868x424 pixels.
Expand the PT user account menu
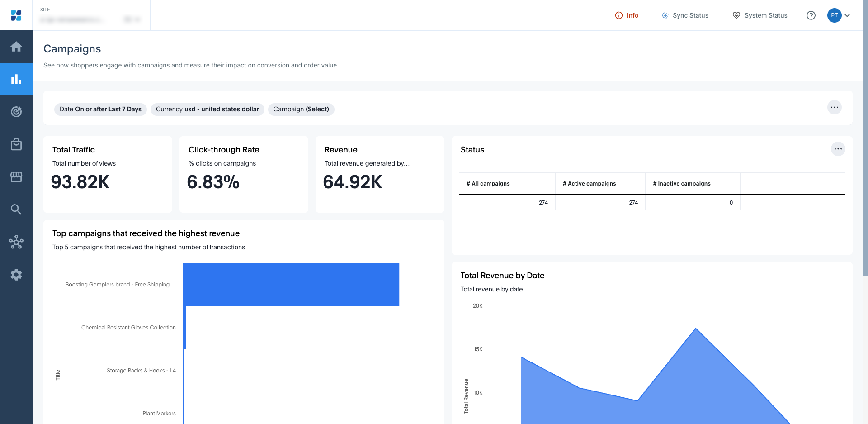[x=839, y=15]
